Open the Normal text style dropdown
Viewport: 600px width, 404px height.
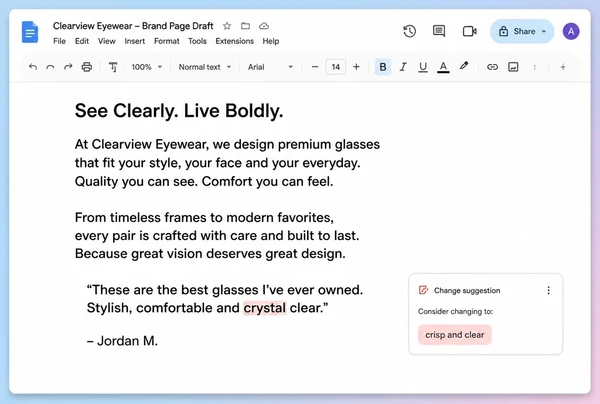click(x=205, y=67)
